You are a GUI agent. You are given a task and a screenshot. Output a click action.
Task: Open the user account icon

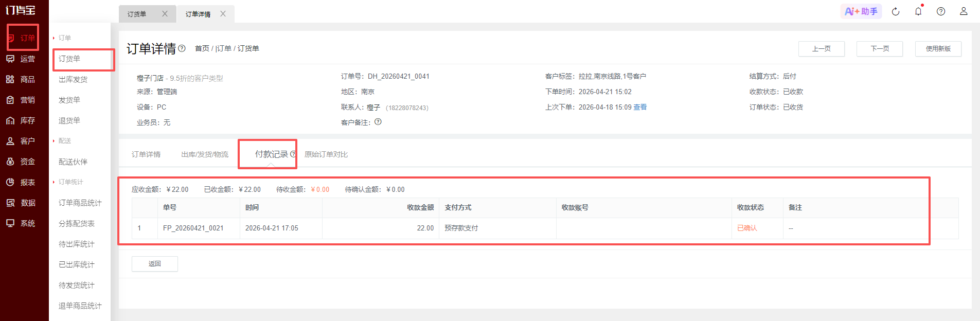[x=964, y=11]
